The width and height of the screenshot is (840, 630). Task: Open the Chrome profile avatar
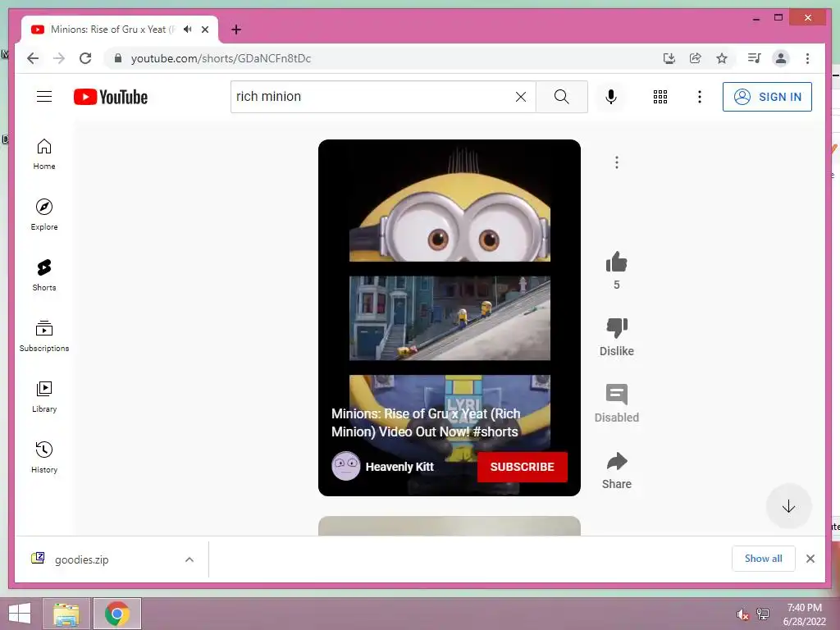point(781,58)
